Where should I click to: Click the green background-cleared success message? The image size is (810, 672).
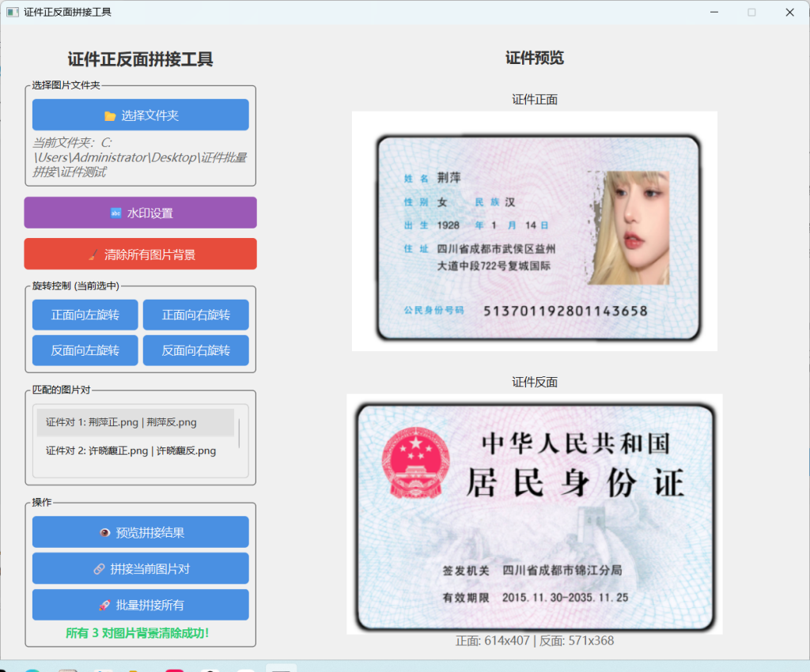point(138,633)
